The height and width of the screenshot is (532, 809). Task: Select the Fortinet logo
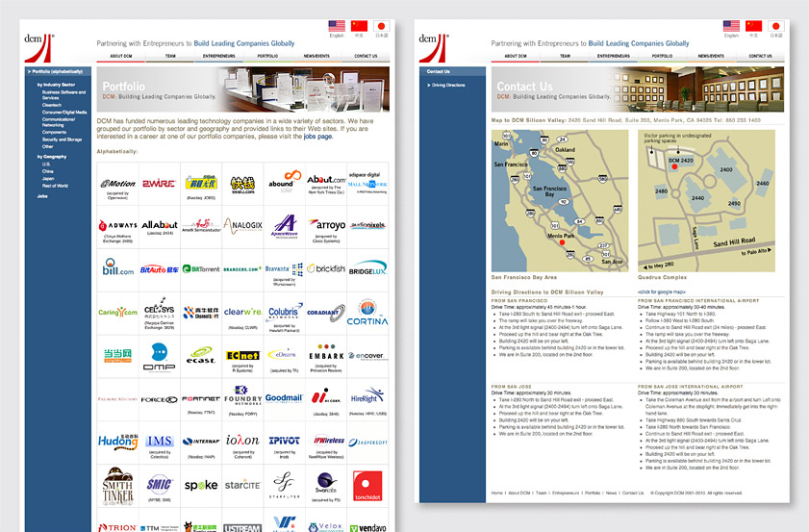(201, 399)
